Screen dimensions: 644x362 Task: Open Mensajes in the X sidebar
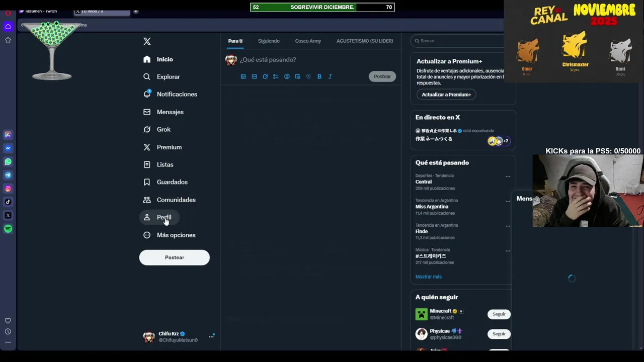pos(164,112)
